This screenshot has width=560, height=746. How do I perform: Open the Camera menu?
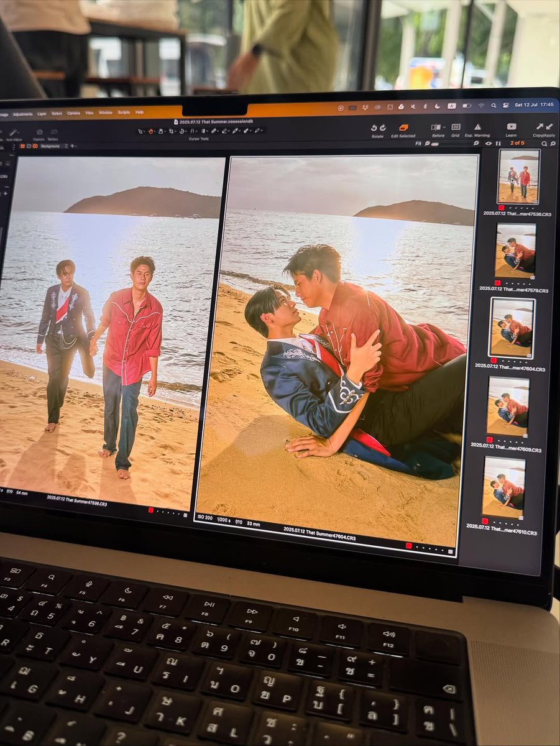coord(73,113)
